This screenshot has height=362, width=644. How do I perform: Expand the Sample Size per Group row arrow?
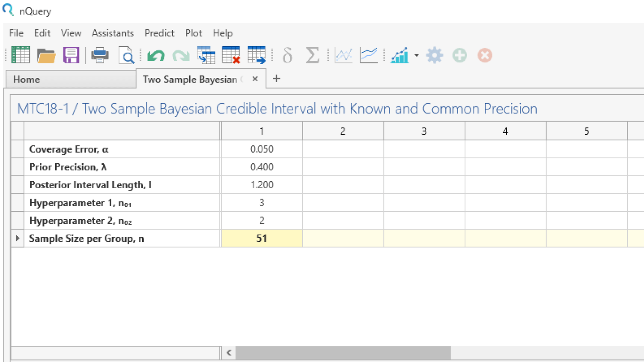[17, 238]
